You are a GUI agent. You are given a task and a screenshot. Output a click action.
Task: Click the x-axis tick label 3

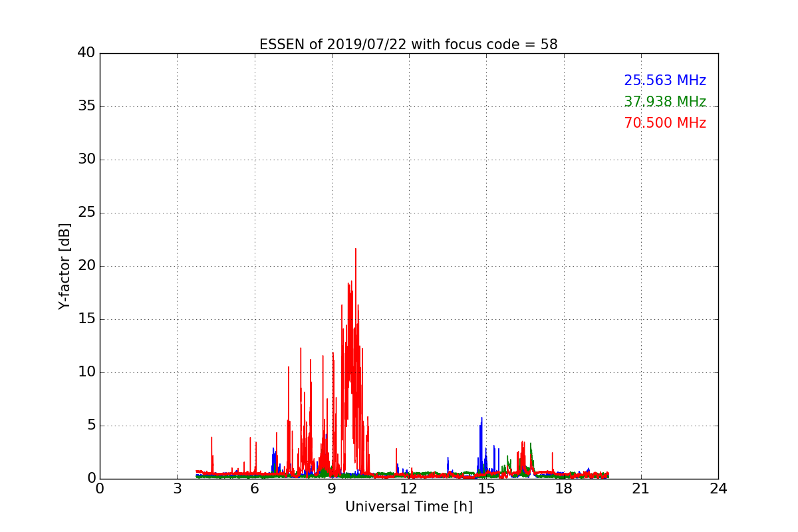coord(177,488)
